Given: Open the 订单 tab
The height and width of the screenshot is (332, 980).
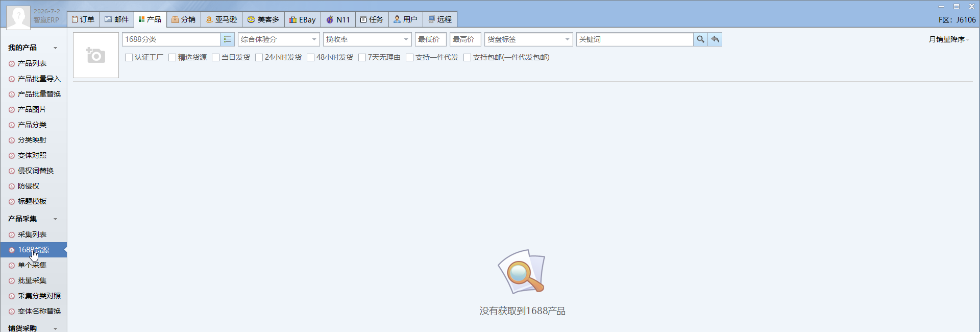Looking at the screenshot, I should [83, 19].
